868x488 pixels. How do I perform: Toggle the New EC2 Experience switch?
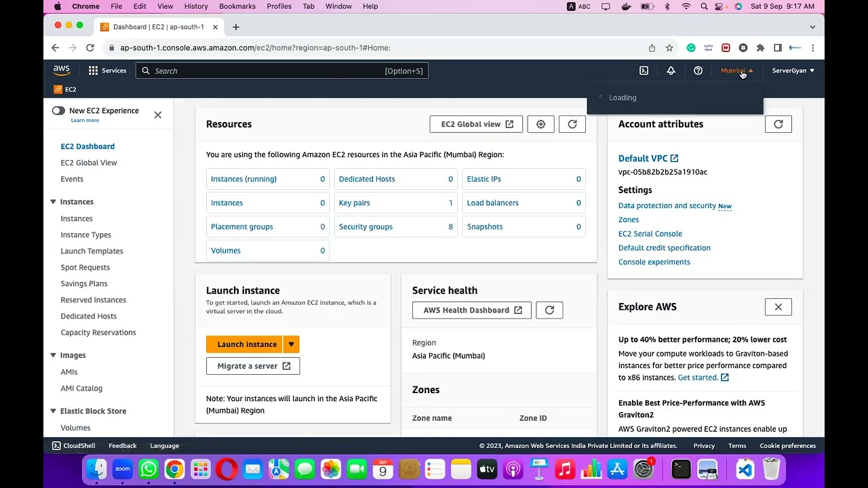click(x=58, y=110)
